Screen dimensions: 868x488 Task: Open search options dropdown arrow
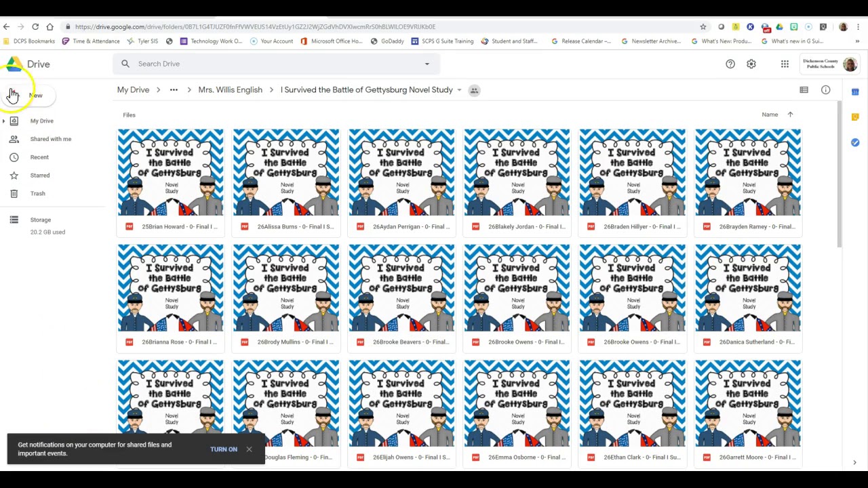[427, 64]
